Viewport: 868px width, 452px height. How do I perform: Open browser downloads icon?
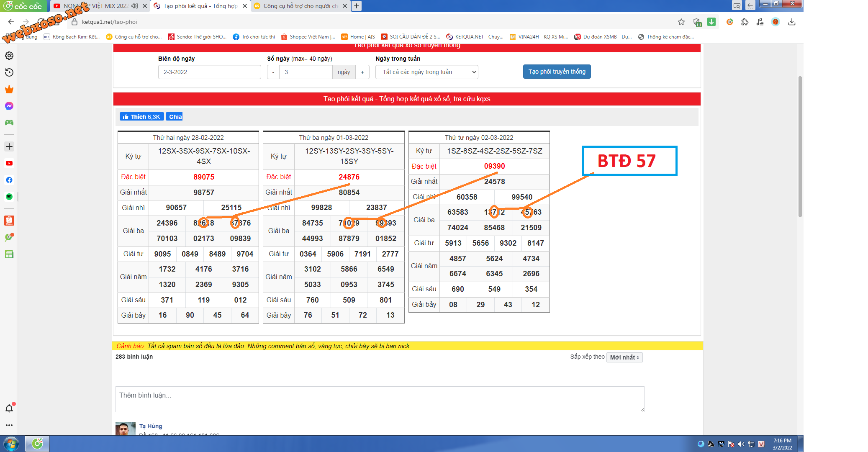click(x=792, y=22)
